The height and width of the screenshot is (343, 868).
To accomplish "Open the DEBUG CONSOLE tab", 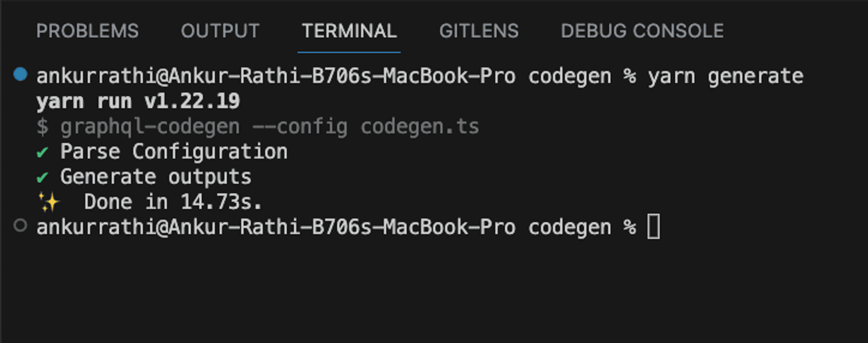I will [642, 31].
